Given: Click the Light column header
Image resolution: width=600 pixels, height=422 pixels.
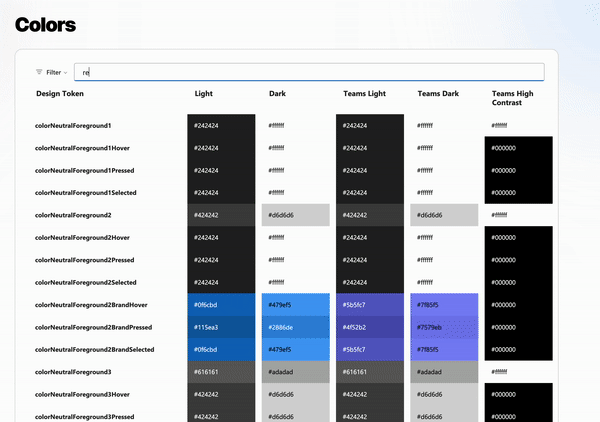Looking at the screenshot, I should (204, 94).
